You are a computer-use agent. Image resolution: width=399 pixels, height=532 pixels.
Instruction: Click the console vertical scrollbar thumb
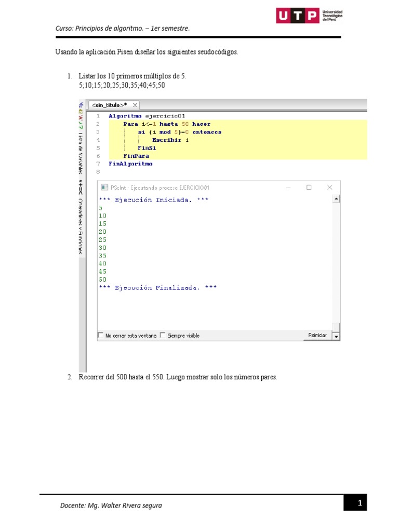(336, 327)
